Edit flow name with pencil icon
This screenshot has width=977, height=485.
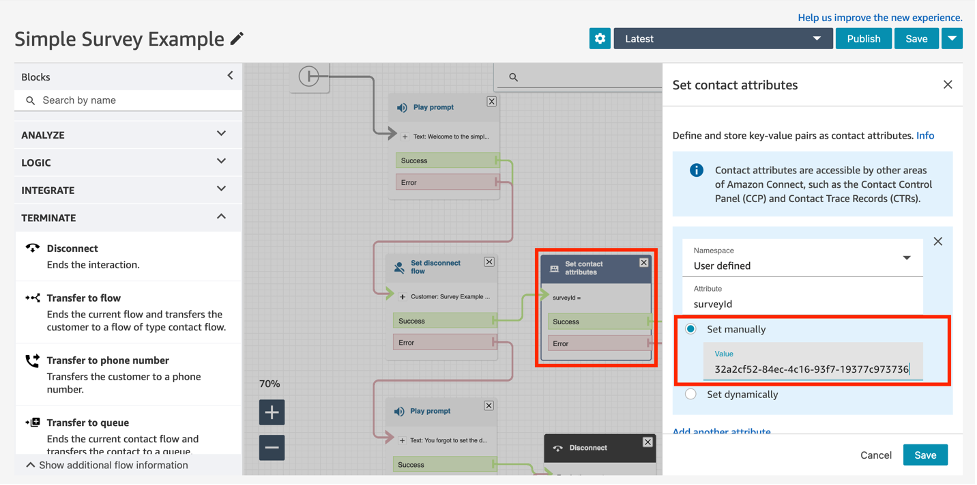click(237, 39)
